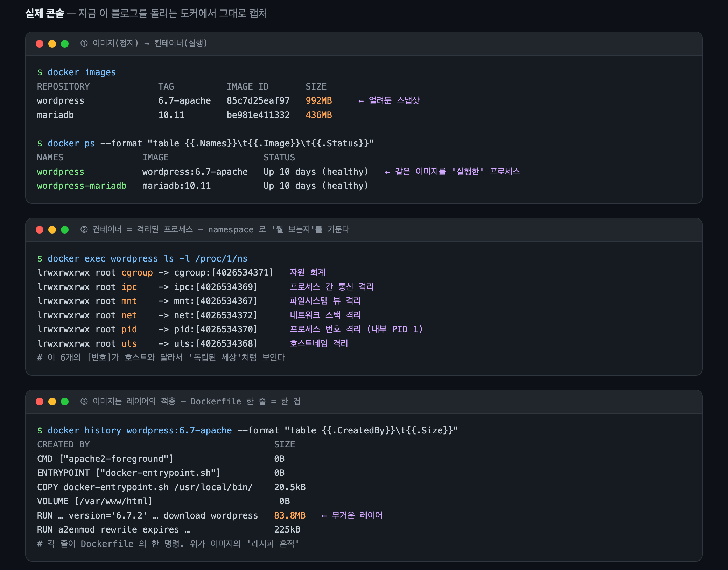Click the yellow dot in terminal ① title bar
Viewport: 728px width, 570px height.
(52, 44)
